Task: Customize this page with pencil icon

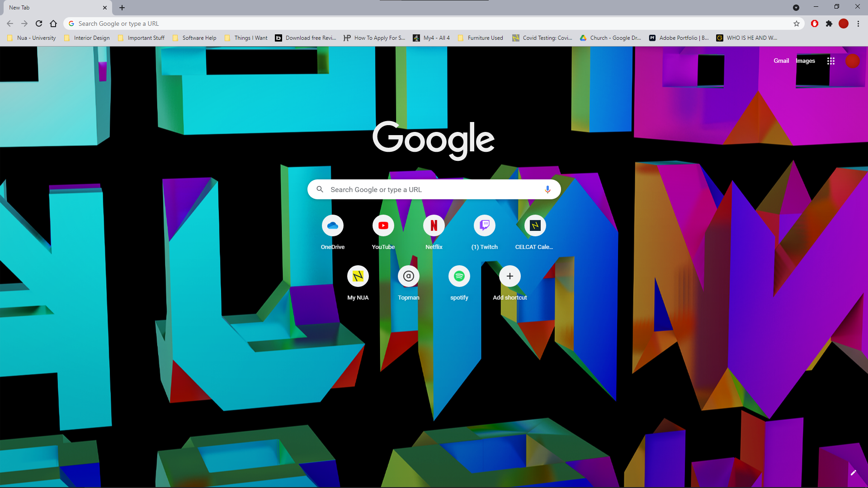Action: click(854, 473)
